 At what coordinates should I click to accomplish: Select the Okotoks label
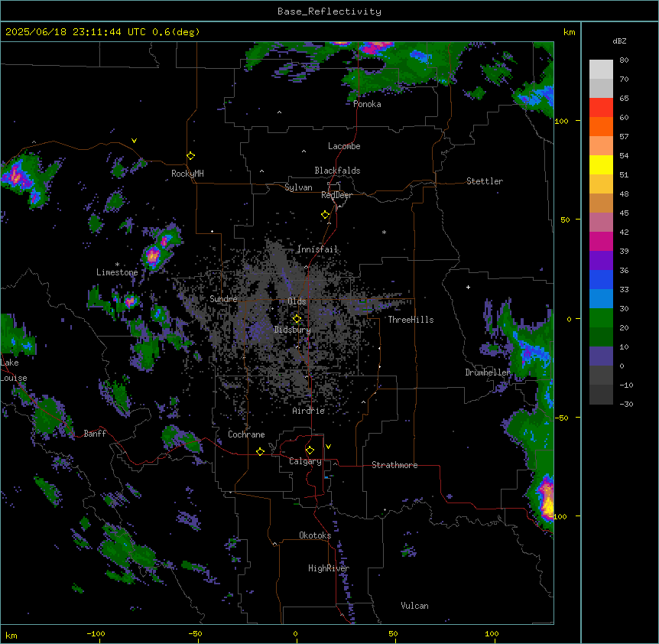click(x=315, y=535)
